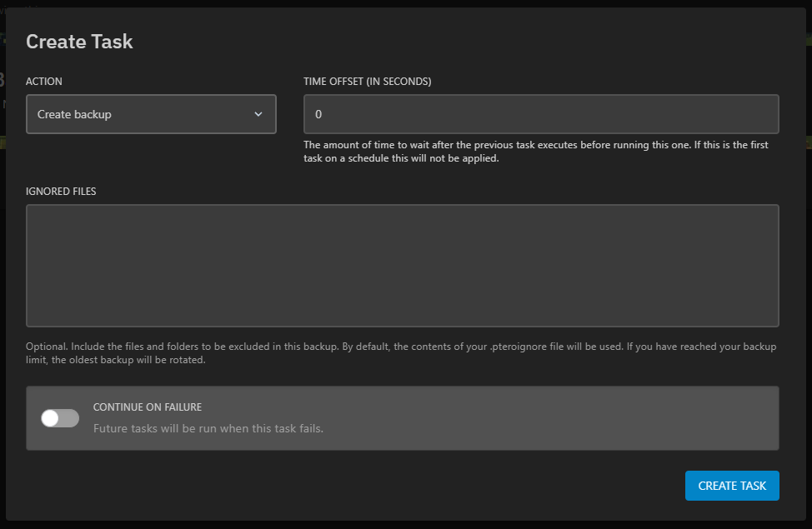Click the .pteroignore backup help text
The image size is (812, 529).
coord(400,353)
